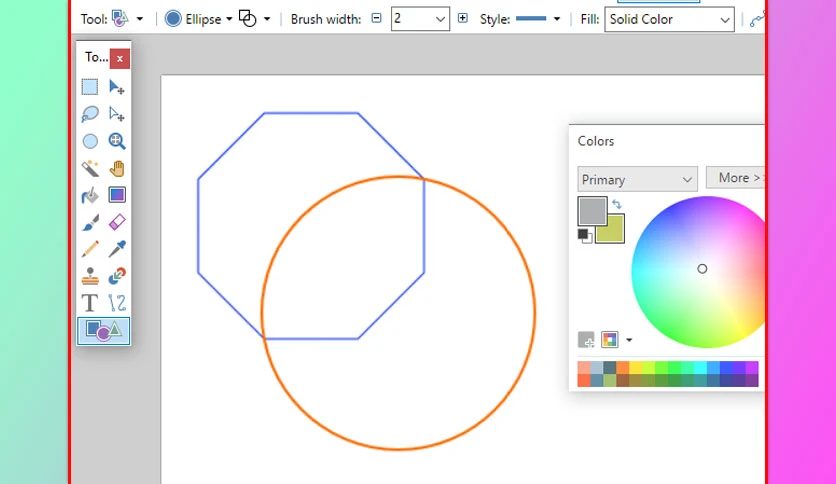Select the Gradient tool
The width and height of the screenshot is (836, 484).
117,195
